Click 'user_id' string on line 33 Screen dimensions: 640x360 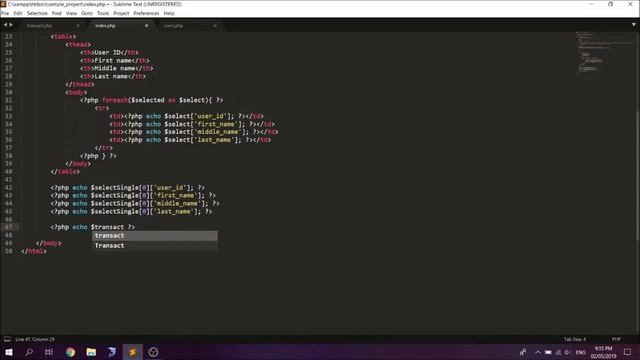(211, 116)
